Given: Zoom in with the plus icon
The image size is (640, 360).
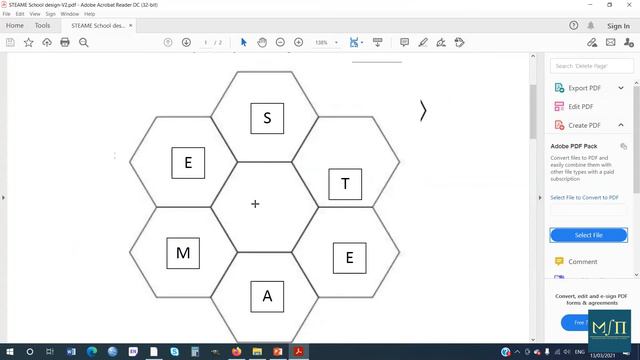Looking at the screenshot, I should click(298, 42).
